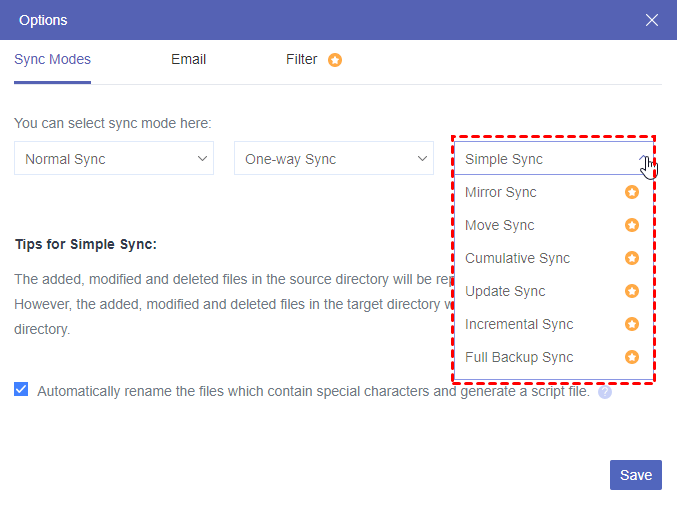Collapse the Simple Sync dropdown list
677x507 pixels.
pos(553,159)
